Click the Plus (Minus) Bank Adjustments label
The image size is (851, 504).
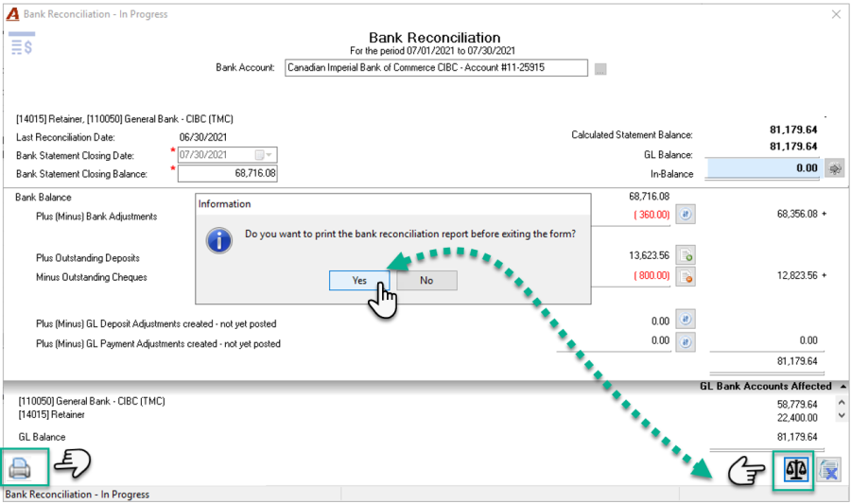tap(96, 217)
